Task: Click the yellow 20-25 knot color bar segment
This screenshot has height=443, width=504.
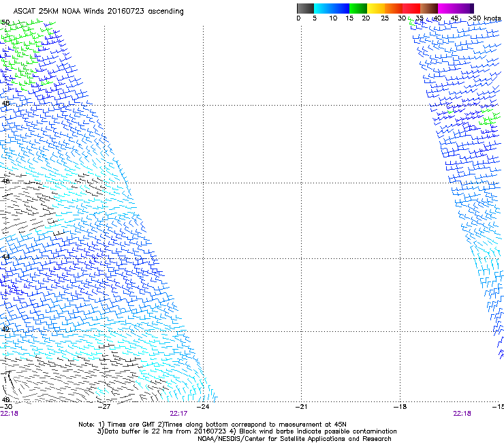Action: click(x=376, y=8)
